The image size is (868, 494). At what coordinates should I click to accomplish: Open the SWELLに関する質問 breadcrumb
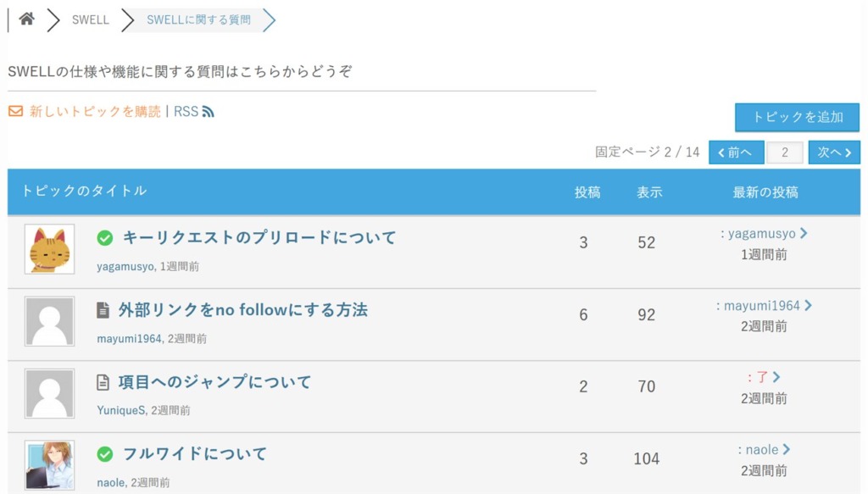coord(198,20)
